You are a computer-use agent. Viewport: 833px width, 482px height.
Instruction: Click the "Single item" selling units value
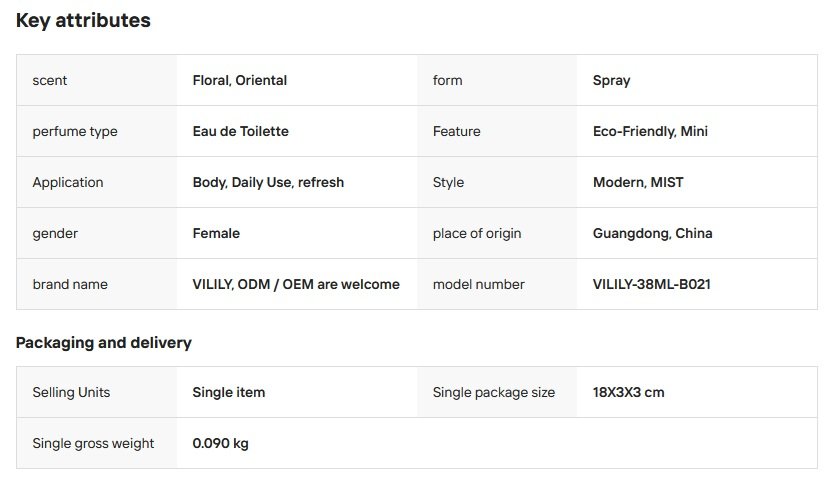click(x=229, y=392)
